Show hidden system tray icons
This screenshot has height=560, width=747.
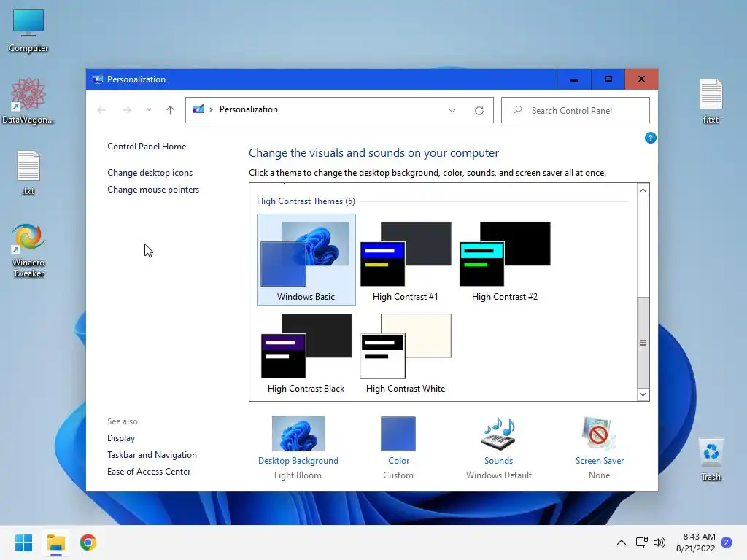pos(622,542)
